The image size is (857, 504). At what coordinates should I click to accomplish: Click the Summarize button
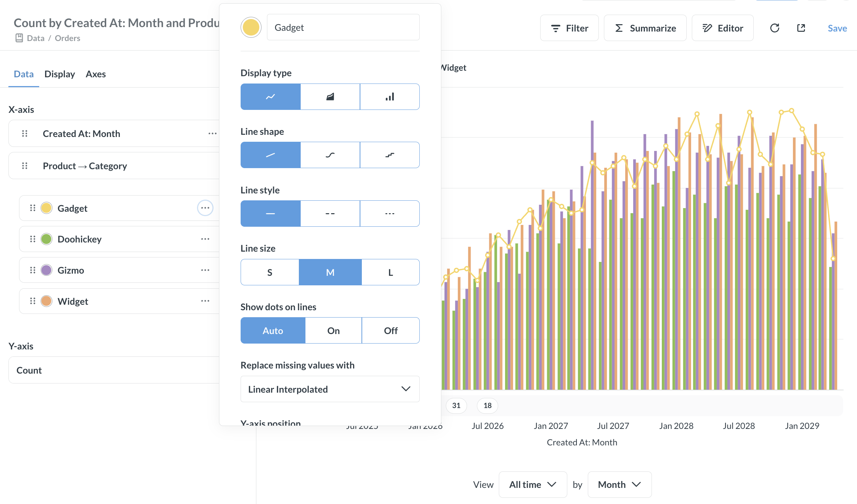pos(645,28)
